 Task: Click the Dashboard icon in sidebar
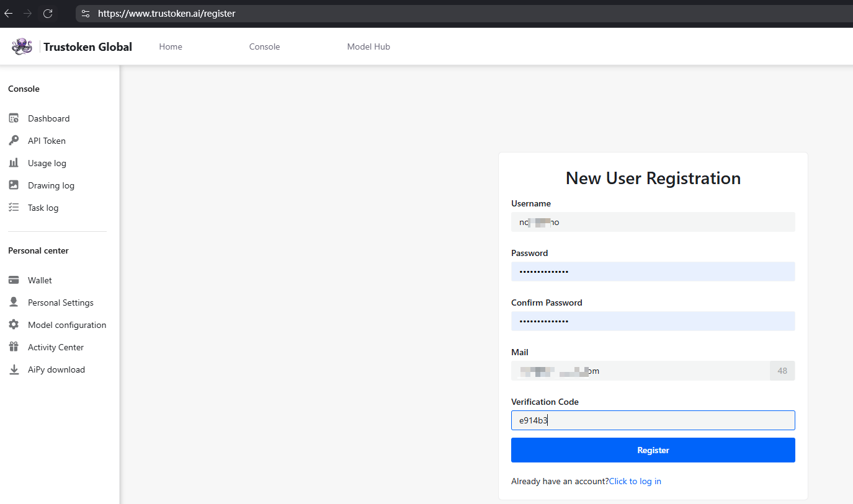(14, 118)
